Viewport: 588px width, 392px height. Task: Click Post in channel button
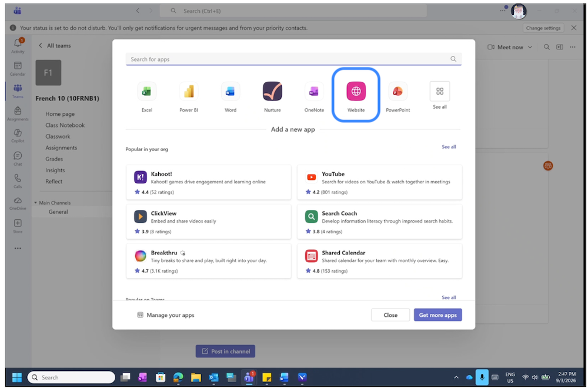pyautogui.click(x=225, y=351)
